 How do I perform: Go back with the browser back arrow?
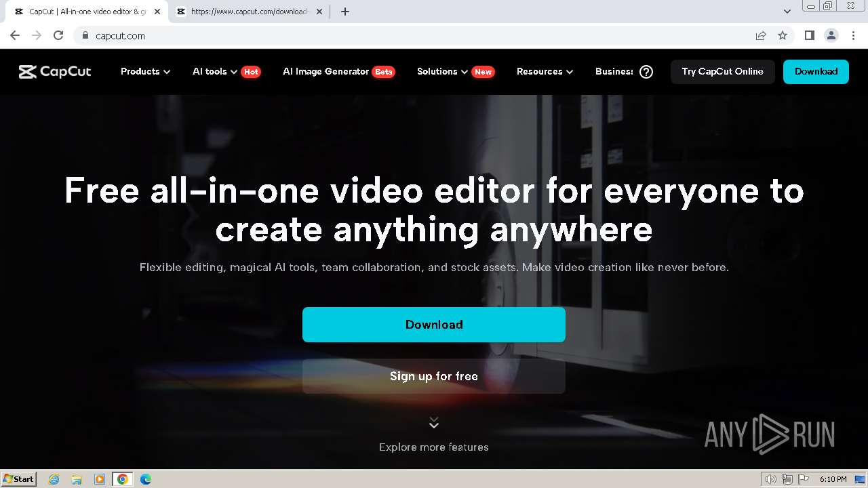tap(15, 36)
